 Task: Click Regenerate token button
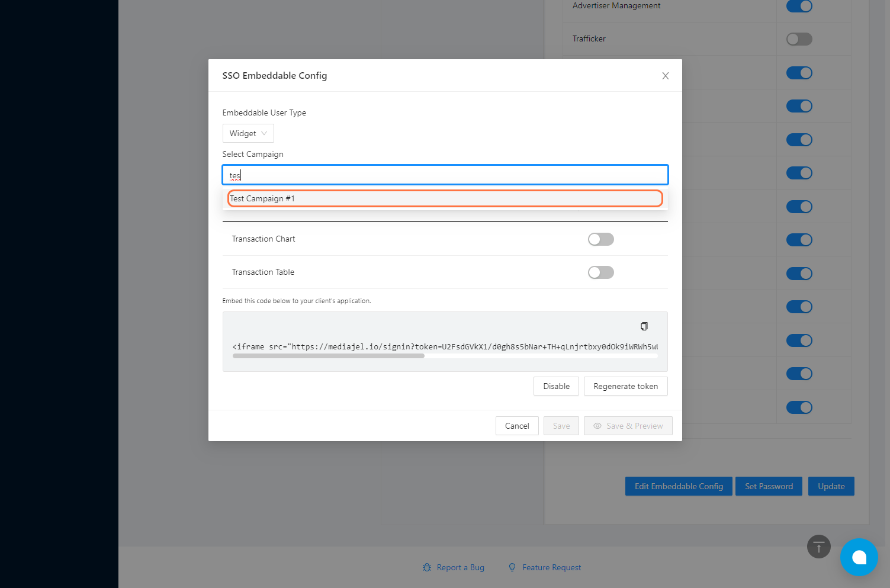click(625, 386)
